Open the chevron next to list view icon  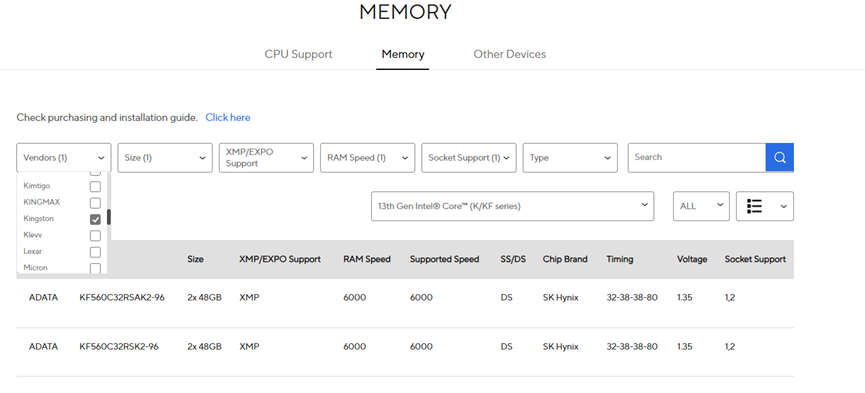pyautogui.click(x=783, y=206)
